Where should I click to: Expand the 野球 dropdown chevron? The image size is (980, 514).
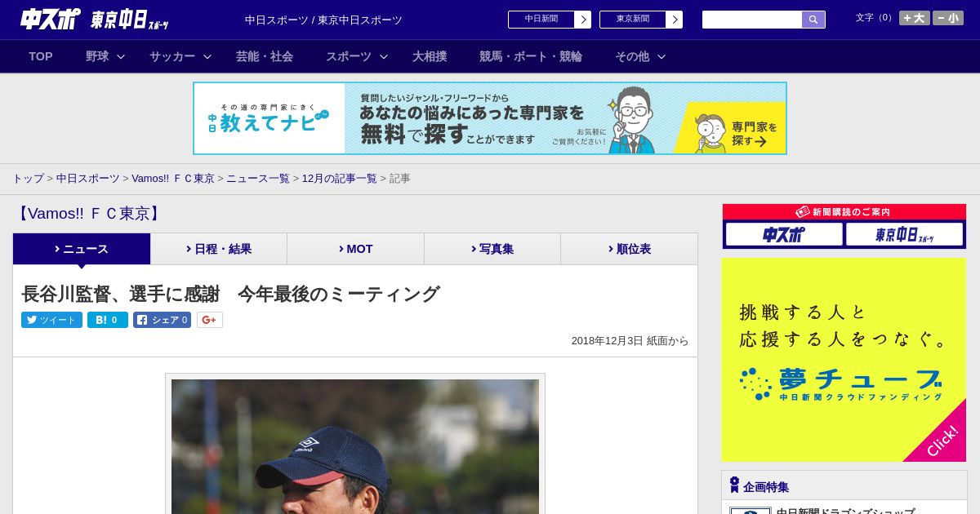[121, 57]
